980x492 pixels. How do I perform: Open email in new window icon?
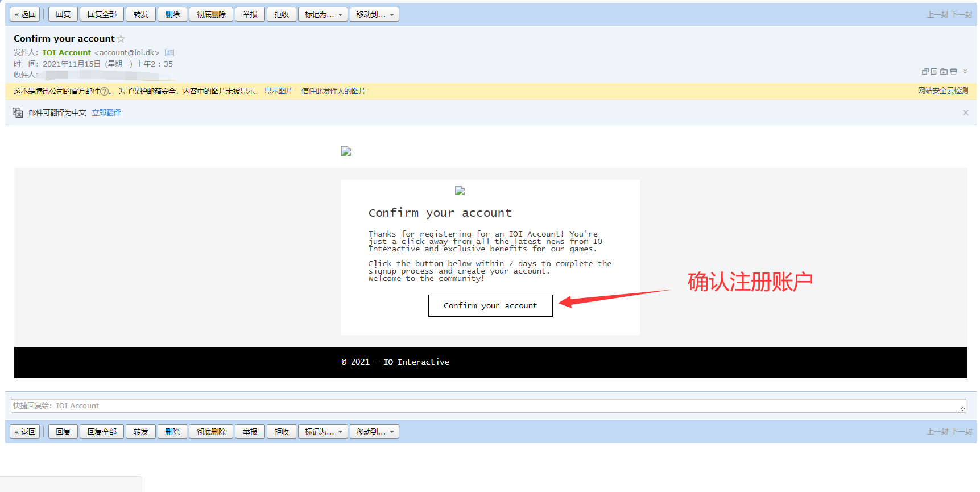point(925,72)
